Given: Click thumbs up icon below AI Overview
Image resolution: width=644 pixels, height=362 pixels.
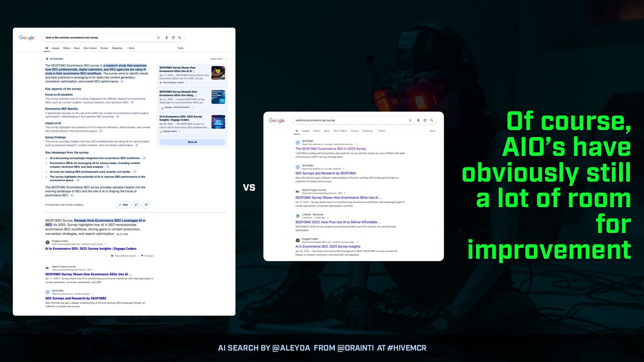Looking at the screenshot, I should coord(136,205).
